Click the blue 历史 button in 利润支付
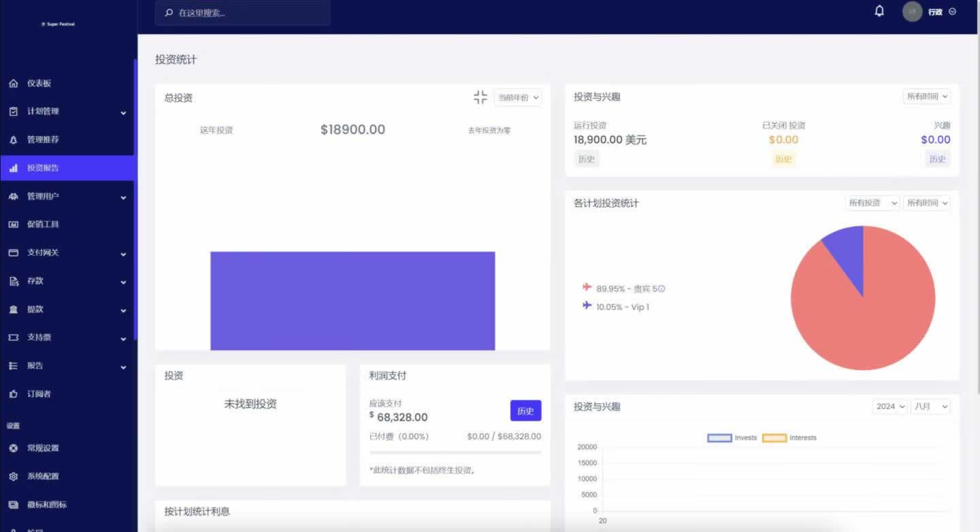This screenshot has height=532, width=980. click(525, 411)
